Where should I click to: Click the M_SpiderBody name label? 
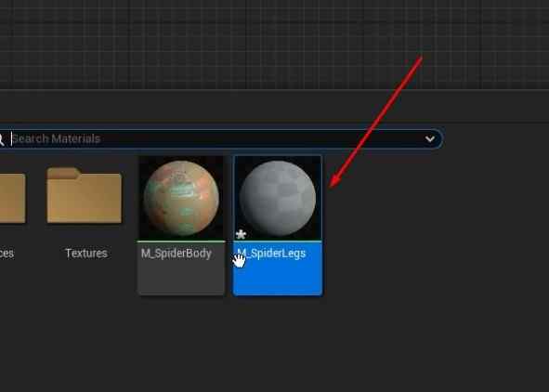[176, 254]
